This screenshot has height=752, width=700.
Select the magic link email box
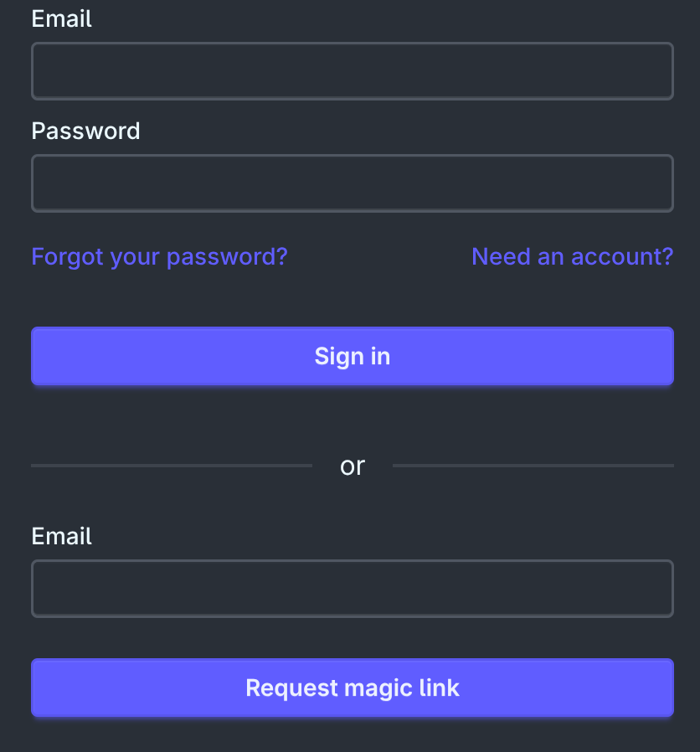click(x=352, y=589)
